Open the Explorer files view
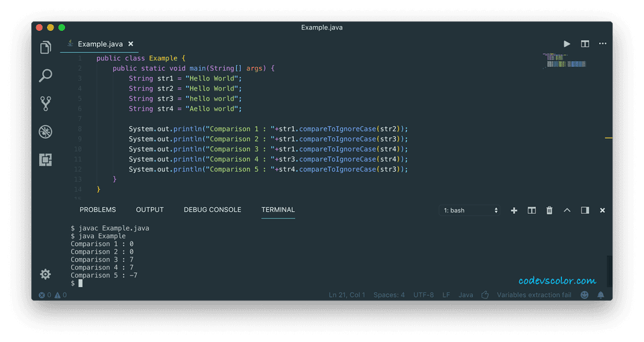Image resolution: width=644 pixels, height=342 pixels. pos(46,48)
